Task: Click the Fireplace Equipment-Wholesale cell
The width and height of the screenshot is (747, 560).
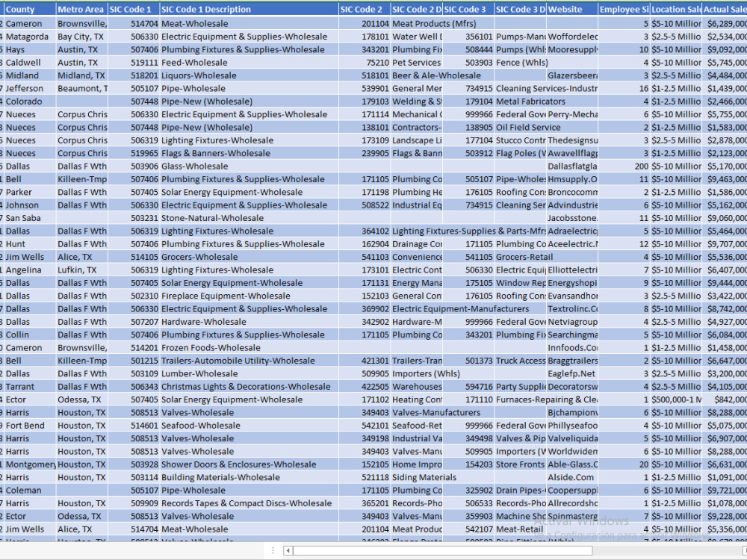Action: (249, 296)
